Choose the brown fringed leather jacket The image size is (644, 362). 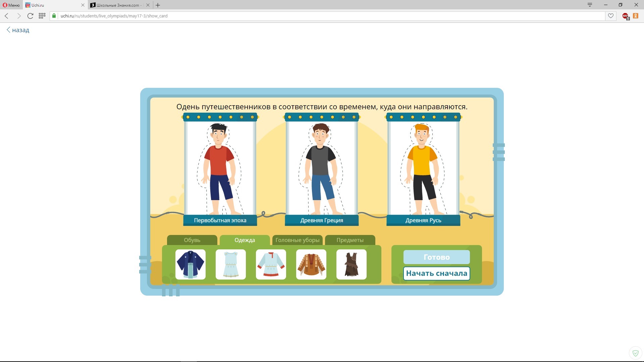[311, 264]
